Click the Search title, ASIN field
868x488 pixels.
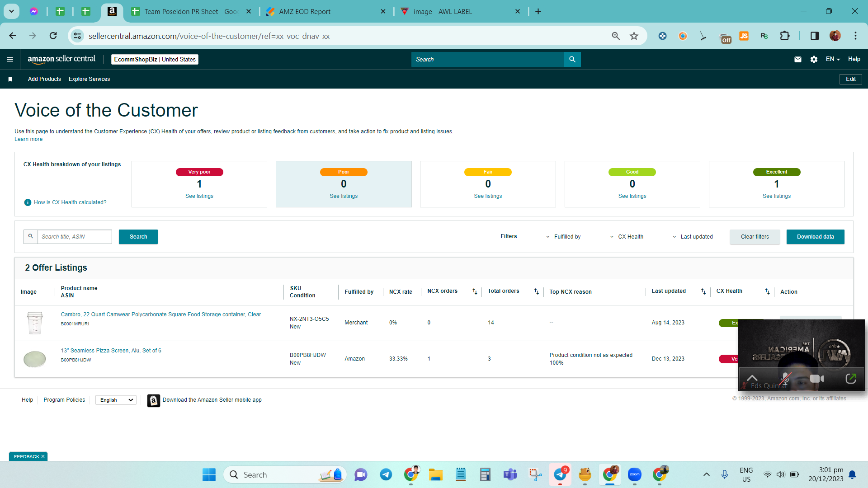(75, 237)
